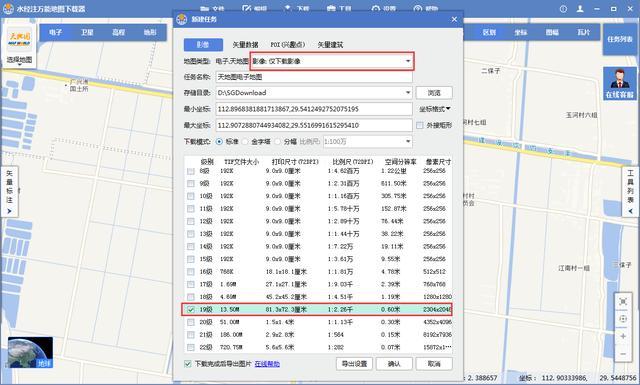The height and width of the screenshot is (385, 640).
Task: Open the 区划 toolbar item
Action: (489, 32)
